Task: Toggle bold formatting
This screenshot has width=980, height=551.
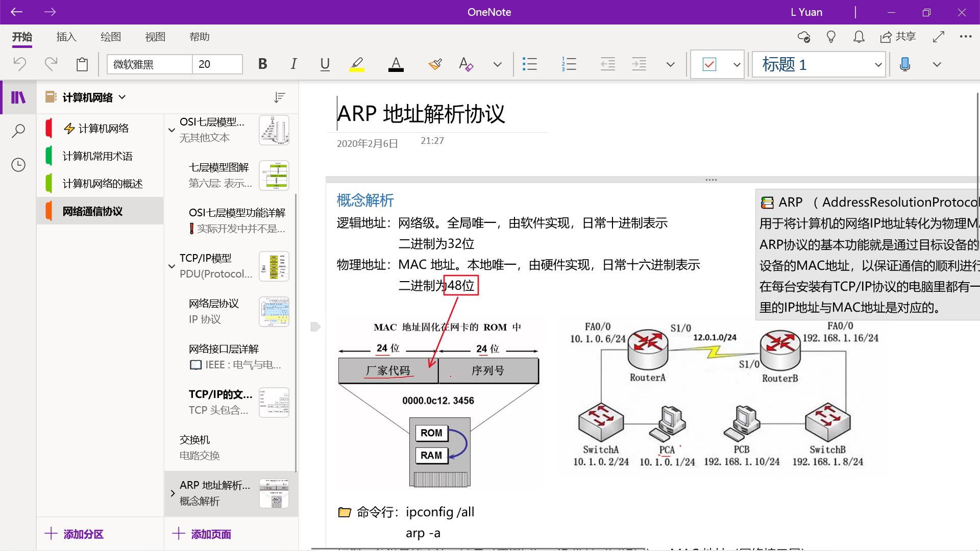Action: [262, 64]
